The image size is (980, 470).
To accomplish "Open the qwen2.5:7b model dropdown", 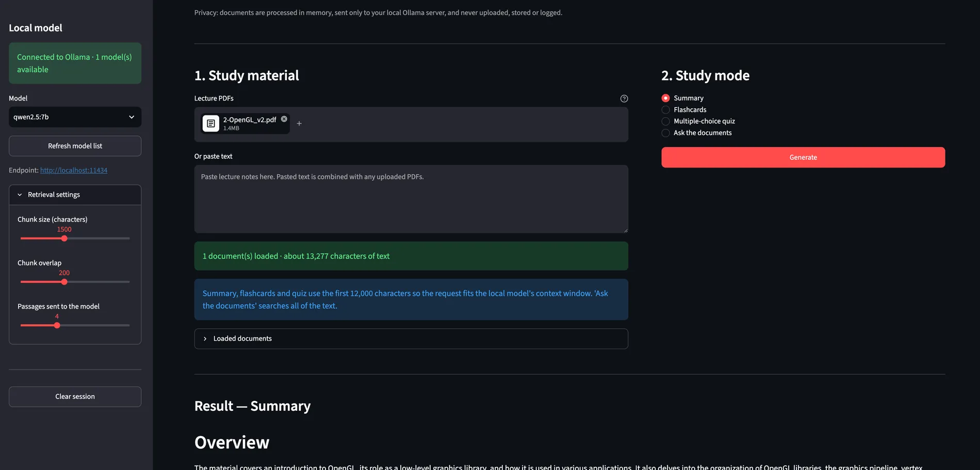I will pyautogui.click(x=75, y=117).
